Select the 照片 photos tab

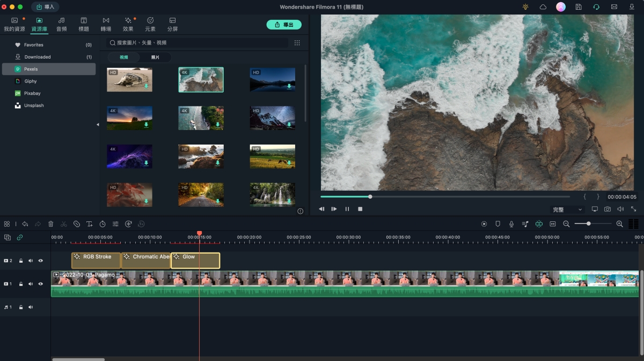[155, 57]
